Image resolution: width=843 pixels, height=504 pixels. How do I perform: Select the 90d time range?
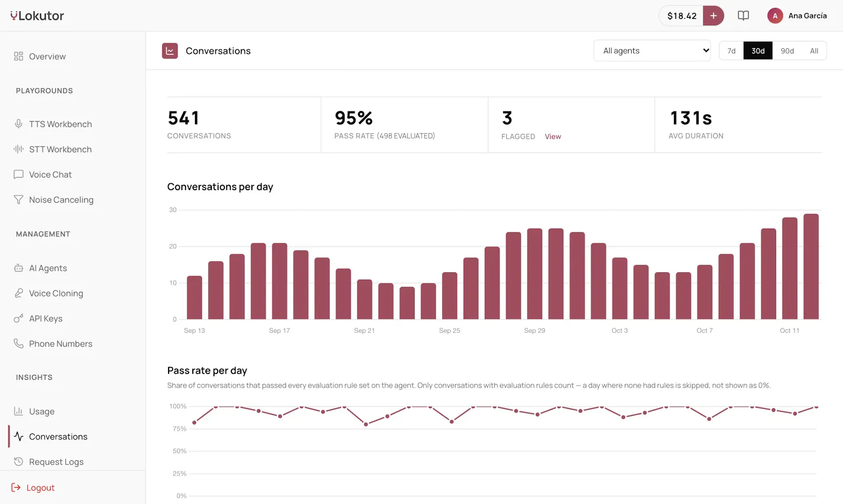pyautogui.click(x=787, y=51)
